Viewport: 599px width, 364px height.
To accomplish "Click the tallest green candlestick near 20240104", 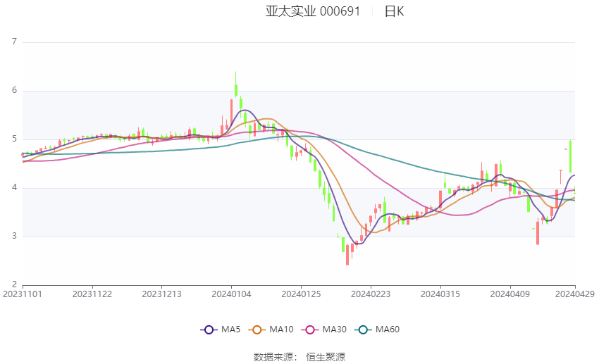I will coord(236,84).
